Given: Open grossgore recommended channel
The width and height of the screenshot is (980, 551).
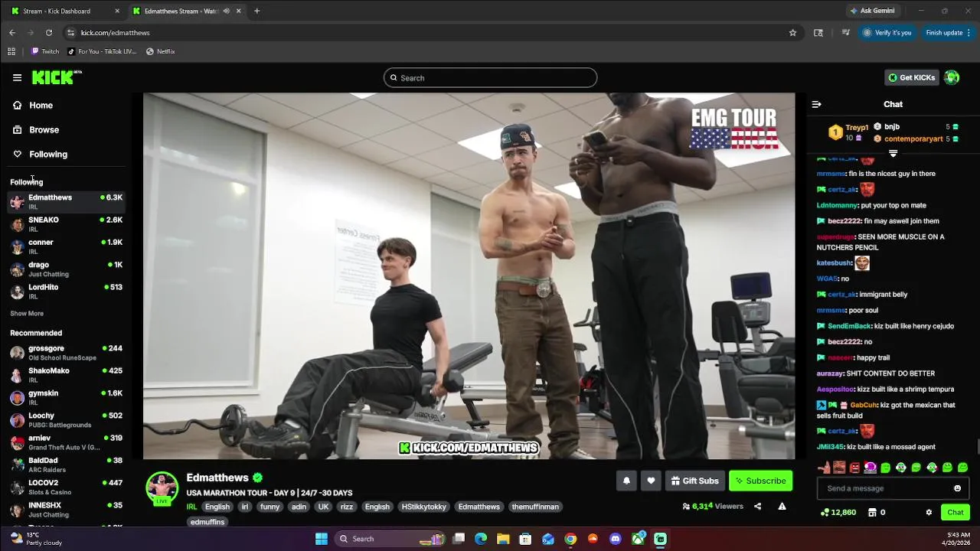Looking at the screenshot, I should (66, 352).
